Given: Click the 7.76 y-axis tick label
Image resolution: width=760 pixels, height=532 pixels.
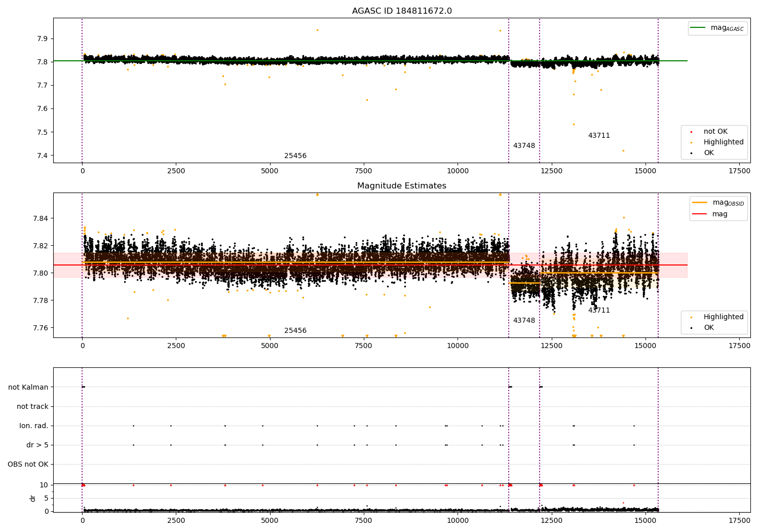Looking at the screenshot, I should pos(41,328).
